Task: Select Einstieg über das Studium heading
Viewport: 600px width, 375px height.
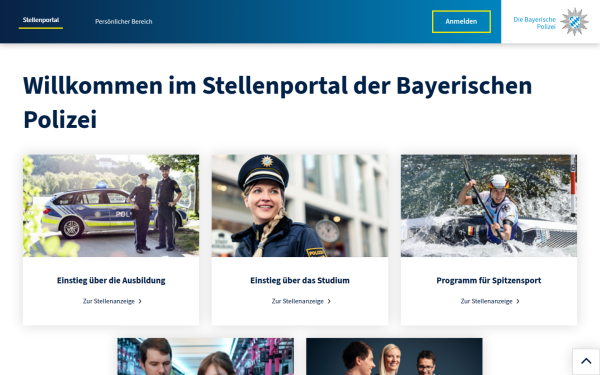Action: (x=300, y=280)
